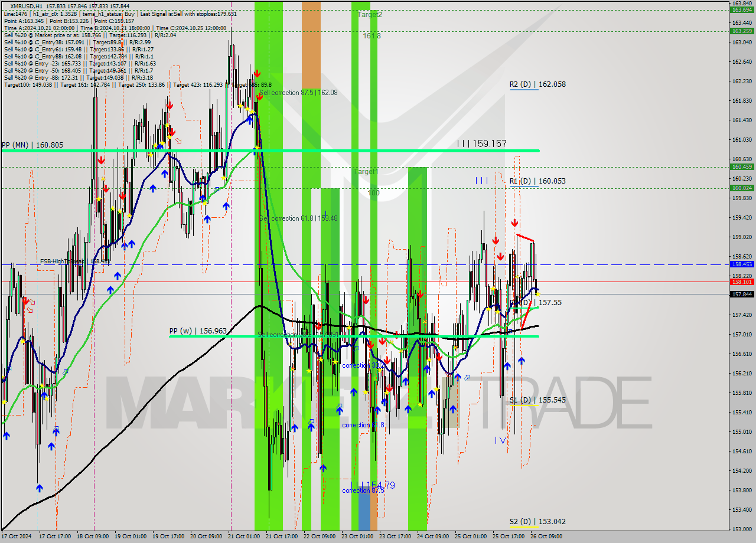This screenshot has width=756, height=543.
Task: Click the black 157.844 current price tag
Action: 742,294
